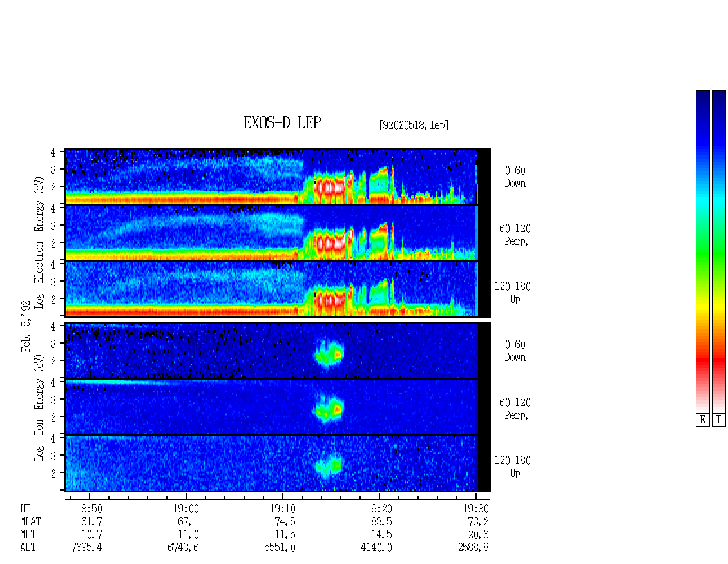Select the boxed I legend label
Viewport: 728px width, 564px height.
point(719,420)
